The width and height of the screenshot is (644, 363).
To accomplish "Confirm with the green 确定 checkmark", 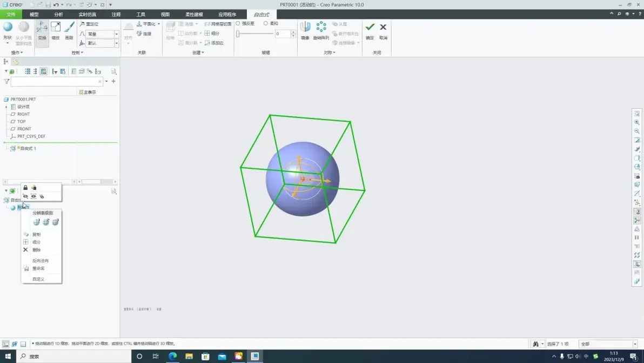I will click(370, 31).
